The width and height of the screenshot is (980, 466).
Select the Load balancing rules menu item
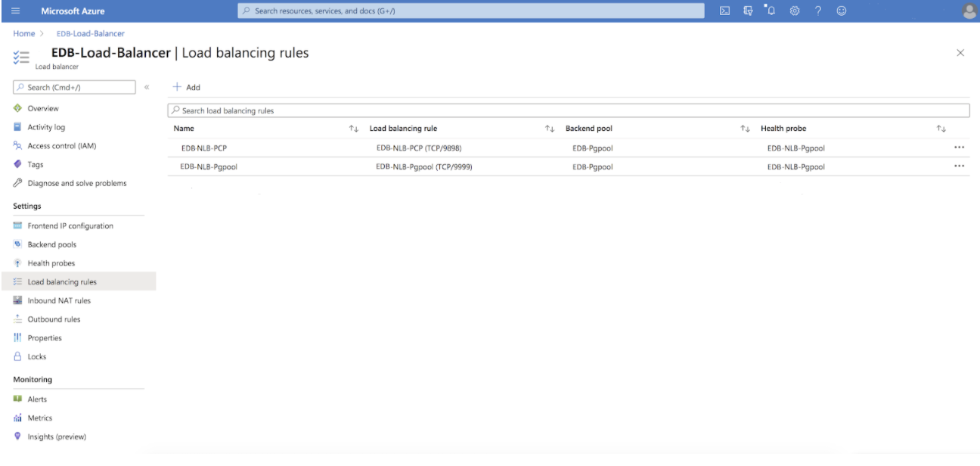click(78, 282)
